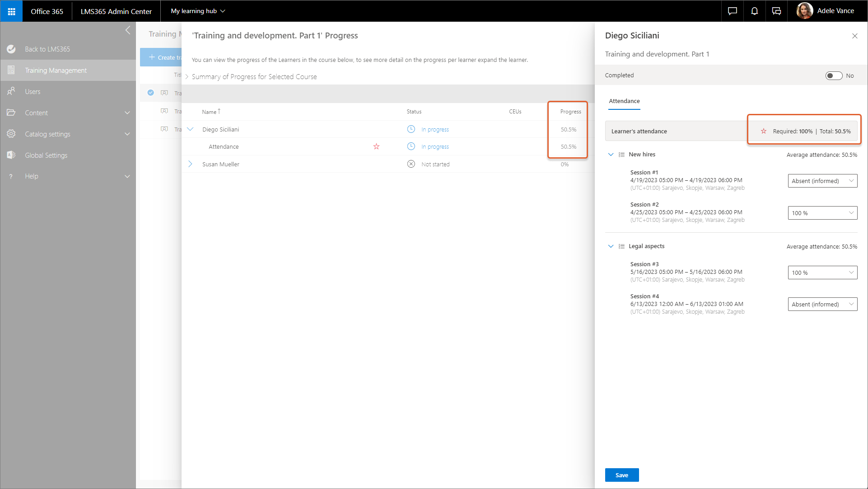Select the Attendance tab
Screen dimensions: 868x489
[x=624, y=101]
